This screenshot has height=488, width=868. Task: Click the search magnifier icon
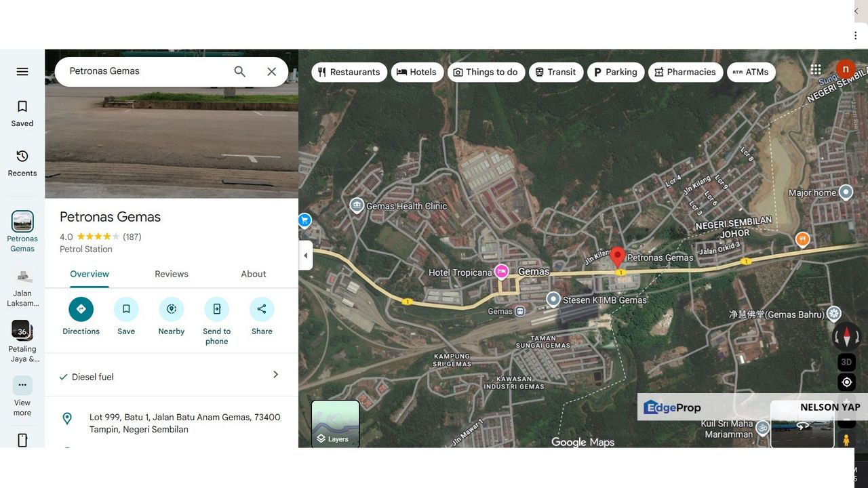(239, 71)
